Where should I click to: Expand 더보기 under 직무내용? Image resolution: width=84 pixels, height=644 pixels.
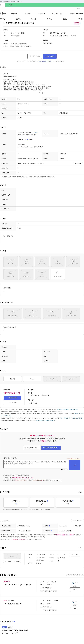click(x=42, y=93)
